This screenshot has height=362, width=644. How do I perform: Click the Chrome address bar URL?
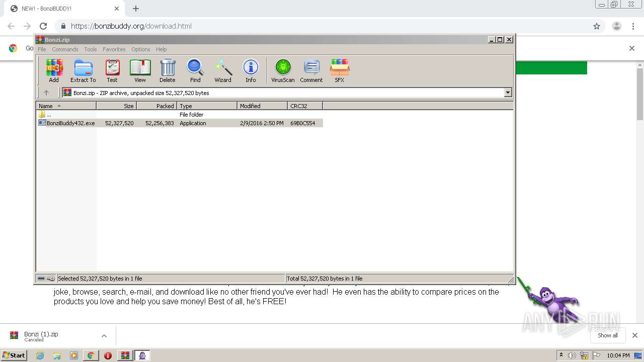coord(131,26)
